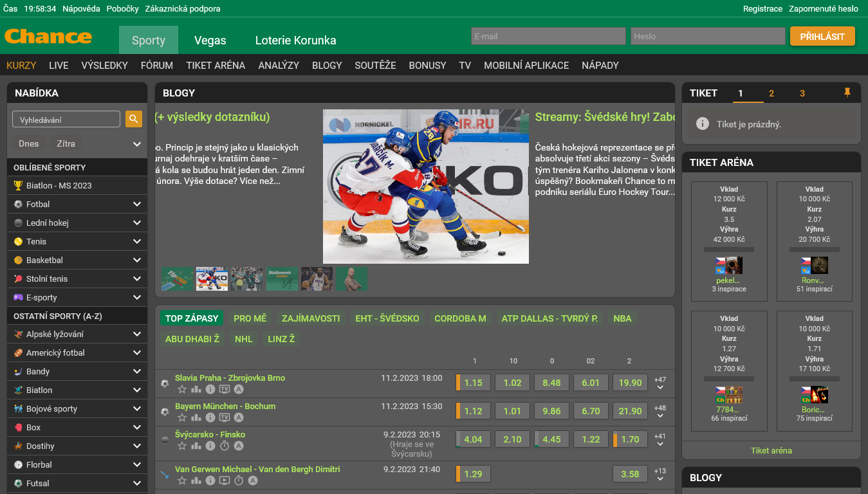
Task: Pin the ticket using the pushpin icon
Action: [847, 93]
